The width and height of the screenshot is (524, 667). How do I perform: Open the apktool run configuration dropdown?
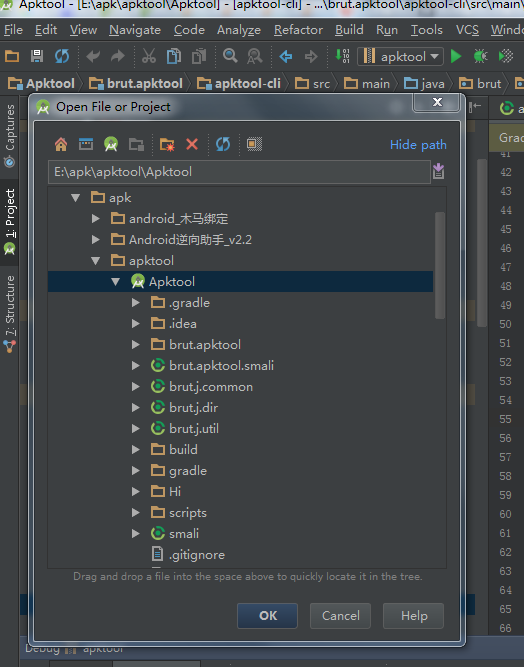(401, 56)
